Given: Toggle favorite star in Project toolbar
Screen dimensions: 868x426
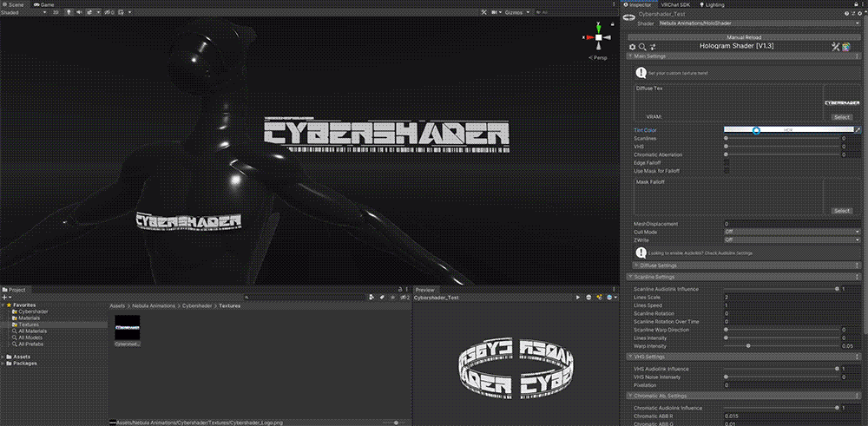Looking at the screenshot, I should point(392,298).
